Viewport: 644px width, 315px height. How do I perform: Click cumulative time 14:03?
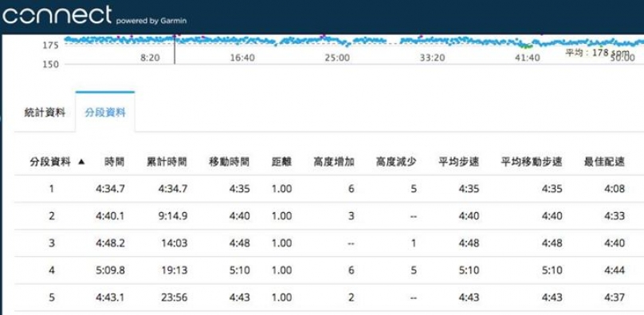pos(174,243)
